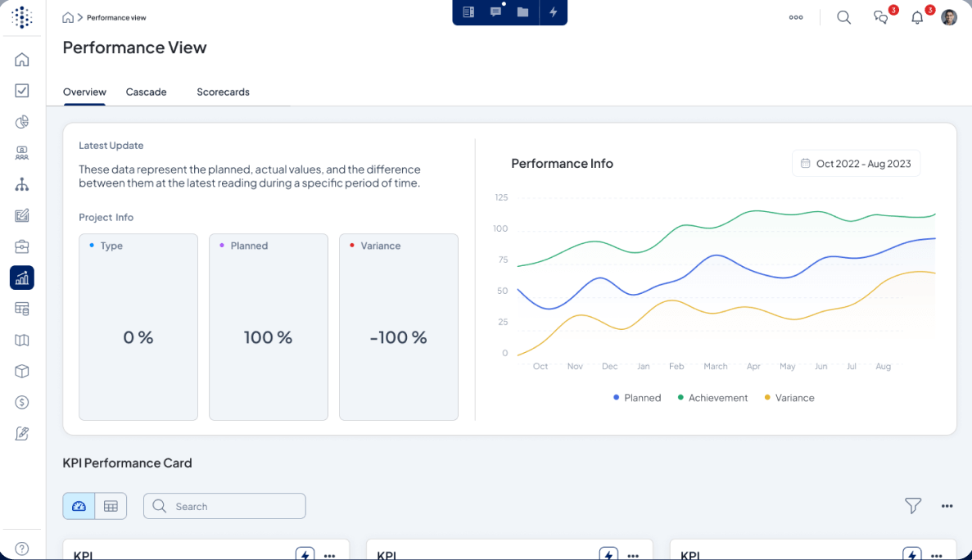This screenshot has height=560, width=972.
Task: Click the filter funnel icon
Action: pos(913,506)
